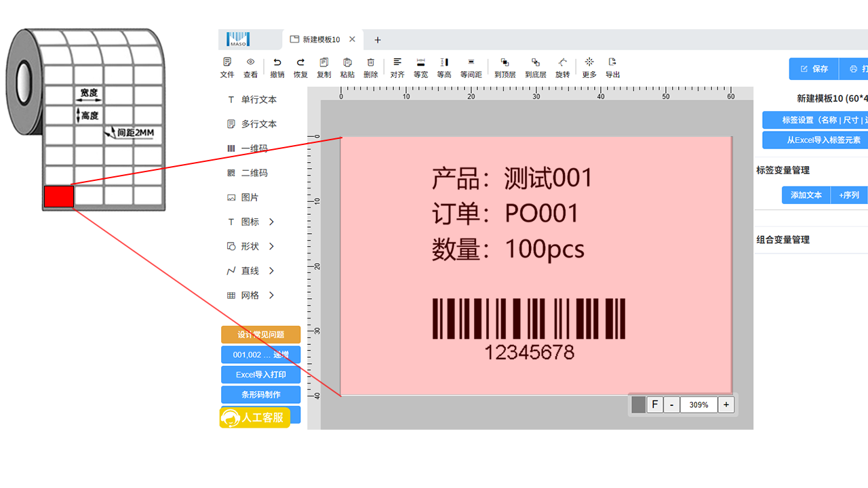
Task: Insert 一维码 barcode element
Action: (247, 148)
